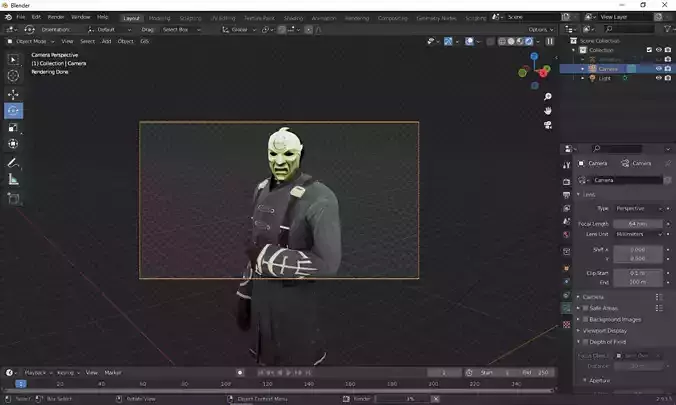676x405 pixels.
Task: Click frame 100 on the timeline ruler
Action: tap(225, 384)
